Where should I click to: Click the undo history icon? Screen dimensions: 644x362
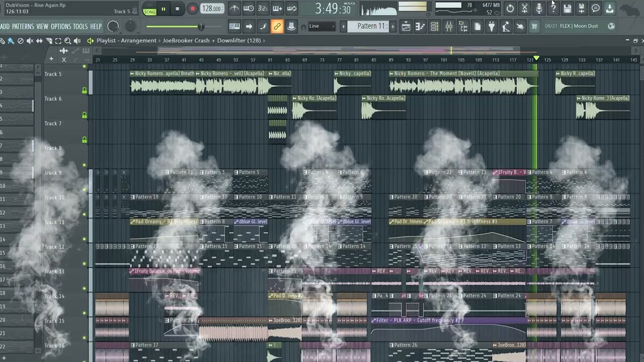click(510, 9)
